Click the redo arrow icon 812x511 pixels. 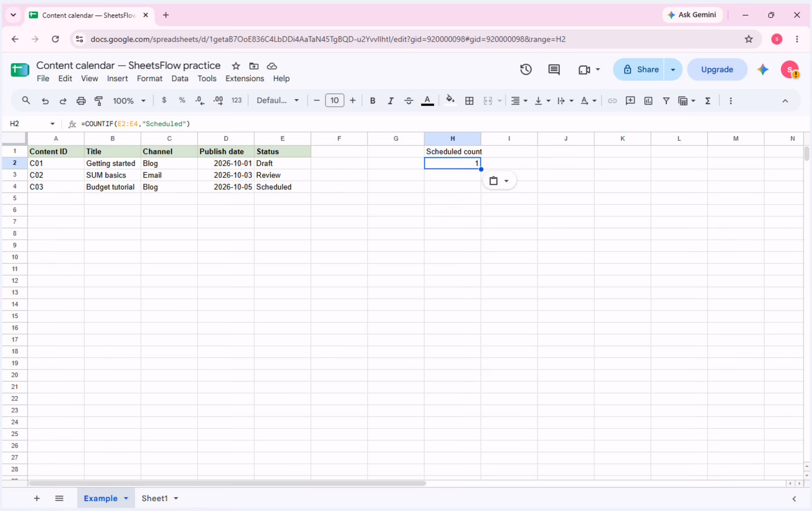click(x=63, y=101)
